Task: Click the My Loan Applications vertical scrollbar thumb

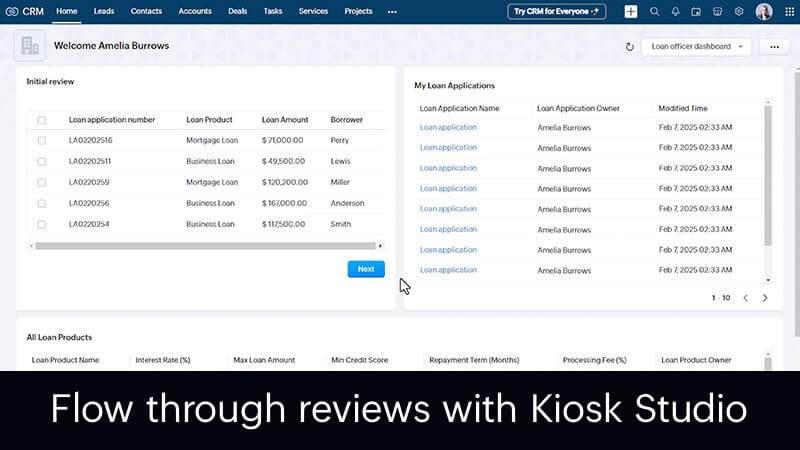Action: [x=768, y=176]
